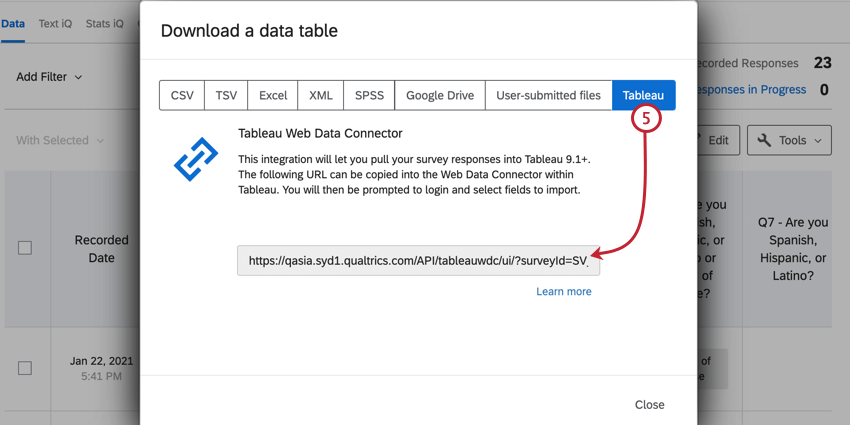Click the wrench icon on Tools button
Image resolution: width=850 pixels, height=425 pixels.
point(765,140)
